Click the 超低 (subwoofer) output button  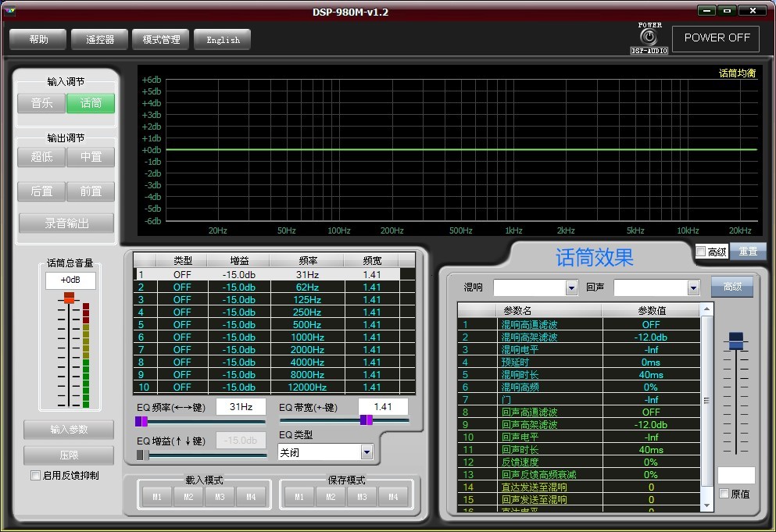[x=41, y=156]
